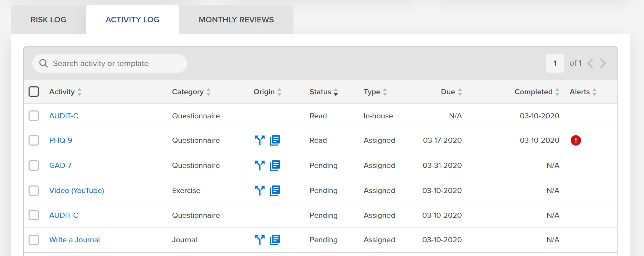Click the template document icon for Video (YouTube)

[x=275, y=191]
